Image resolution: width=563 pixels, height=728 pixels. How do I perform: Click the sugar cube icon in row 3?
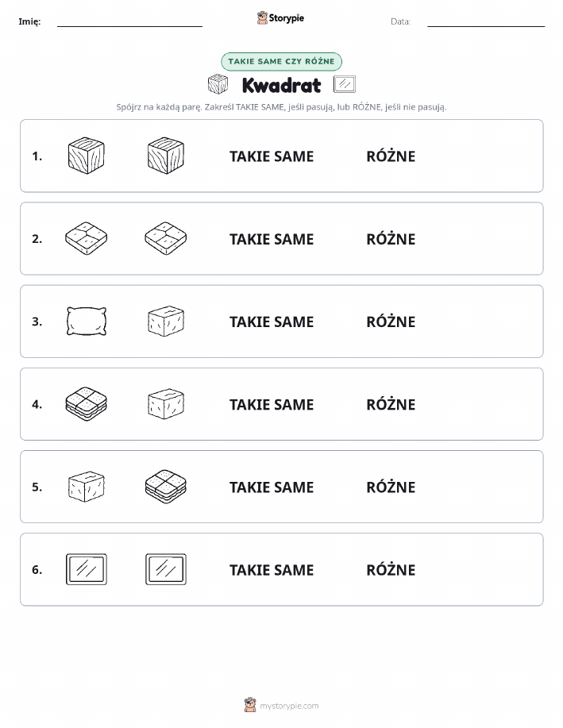(166, 321)
